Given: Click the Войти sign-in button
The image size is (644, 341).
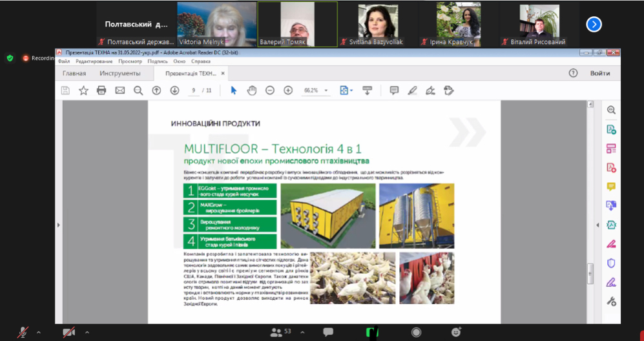Looking at the screenshot, I should (600, 73).
